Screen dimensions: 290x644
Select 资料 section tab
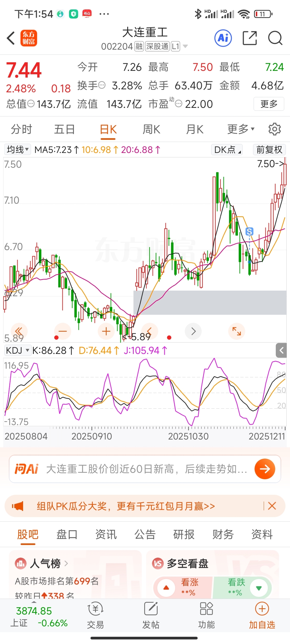point(262,534)
